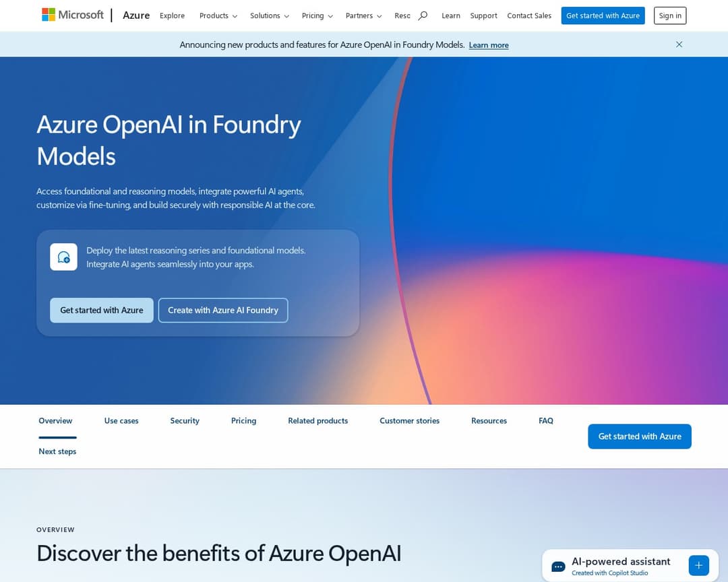Click the Sign in button
Screen dimensions: 728x582
click(670, 15)
